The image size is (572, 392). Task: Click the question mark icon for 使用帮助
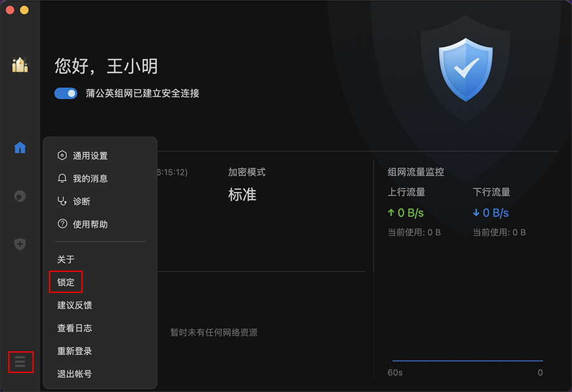pyautogui.click(x=62, y=224)
